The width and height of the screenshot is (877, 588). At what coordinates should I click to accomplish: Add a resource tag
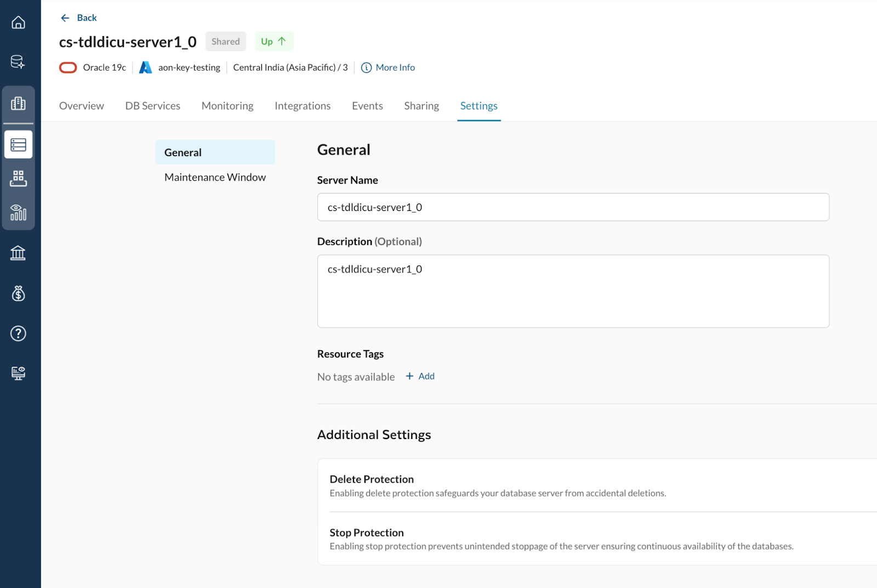click(420, 376)
